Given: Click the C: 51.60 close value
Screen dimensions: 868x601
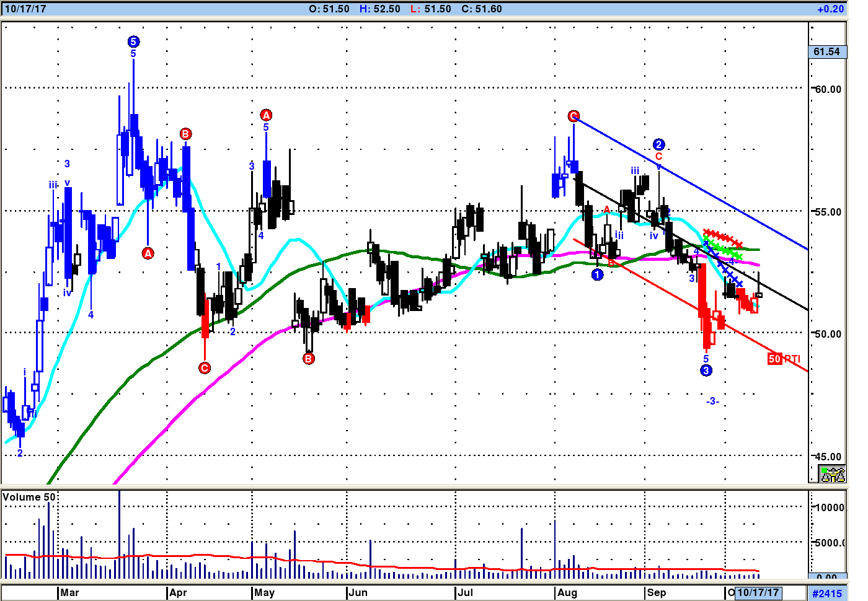Looking at the screenshot, I should point(482,9).
